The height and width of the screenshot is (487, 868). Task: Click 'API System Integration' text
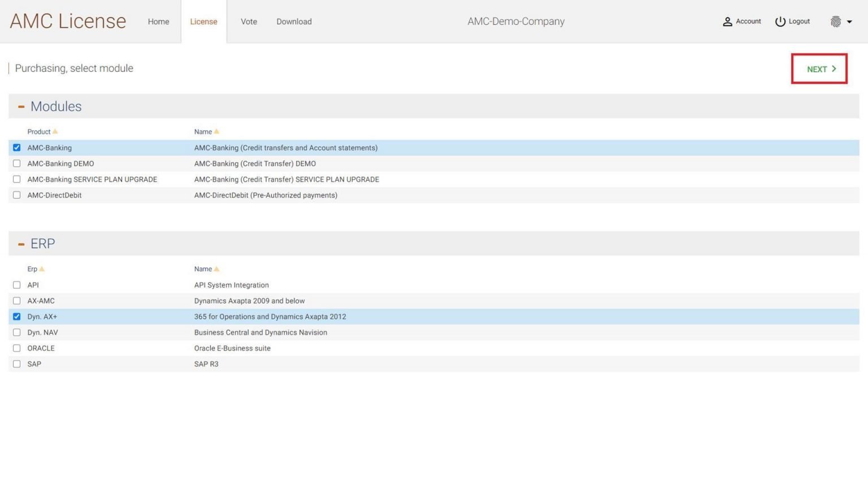232,285
